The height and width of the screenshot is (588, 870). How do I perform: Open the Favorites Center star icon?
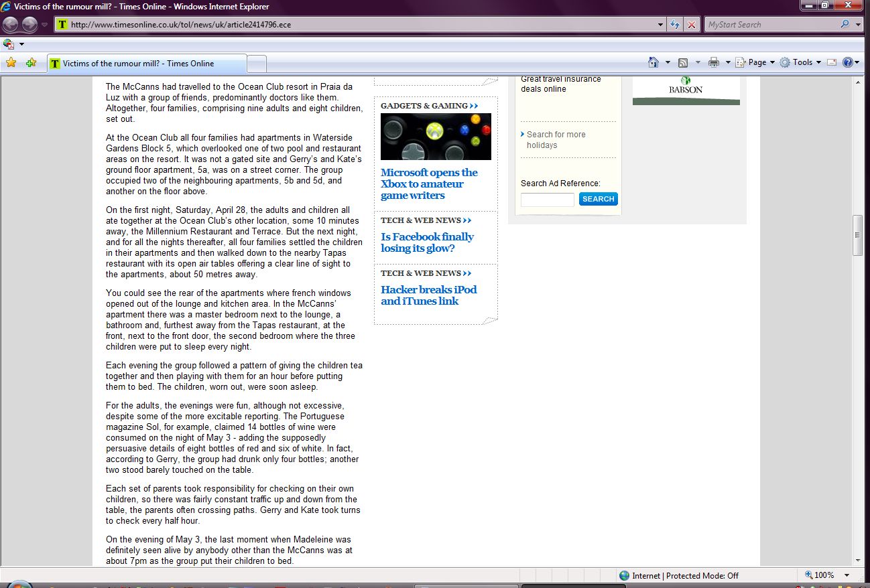[x=11, y=63]
